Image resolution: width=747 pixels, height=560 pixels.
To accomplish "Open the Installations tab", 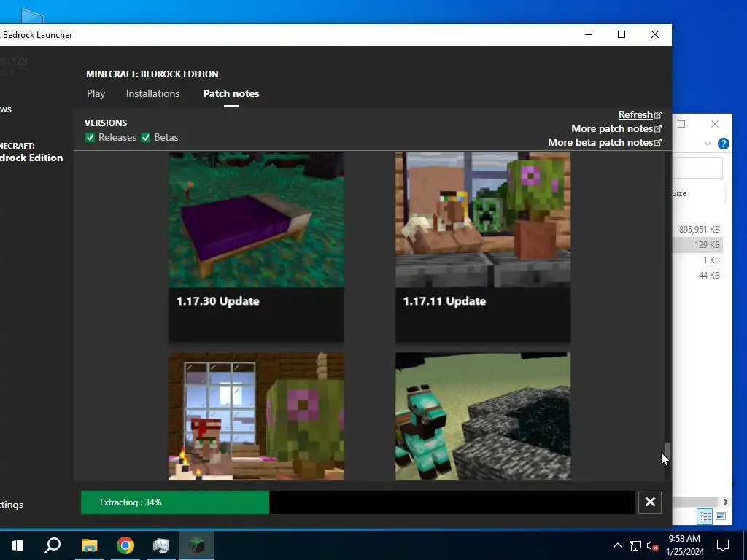I will click(x=152, y=94).
